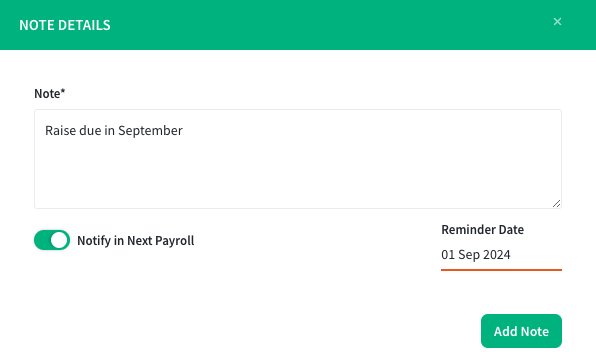Screen dimensions: 596x363
Task: Submit with the Add Note button
Action: (x=521, y=331)
